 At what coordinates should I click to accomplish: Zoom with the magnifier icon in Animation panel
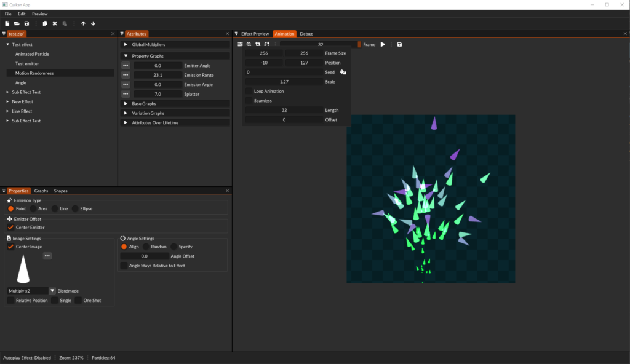coord(249,44)
